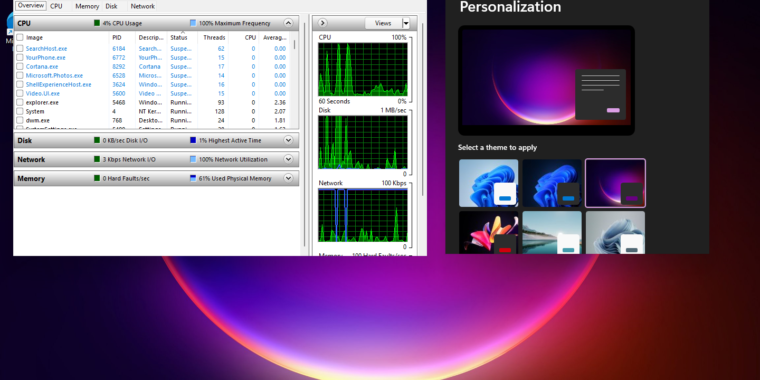Click the blue Network Utilization indicator icon

point(193,159)
